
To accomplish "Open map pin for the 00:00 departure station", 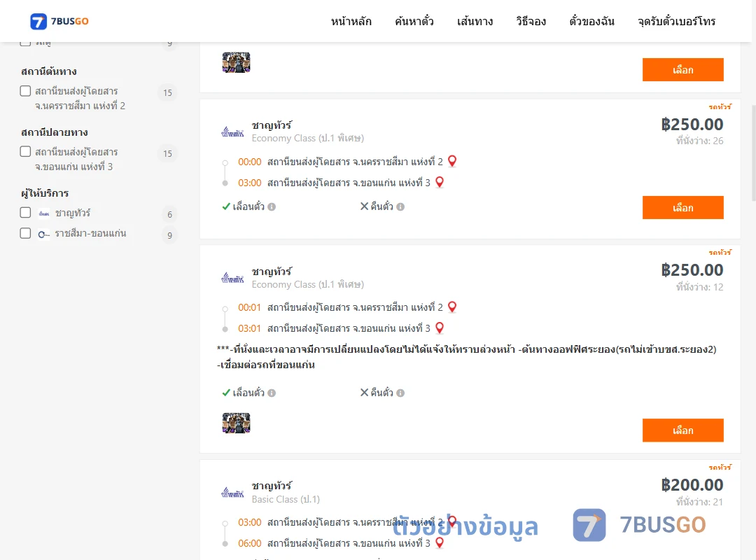I will pyautogui.click(x=452, y=161).
